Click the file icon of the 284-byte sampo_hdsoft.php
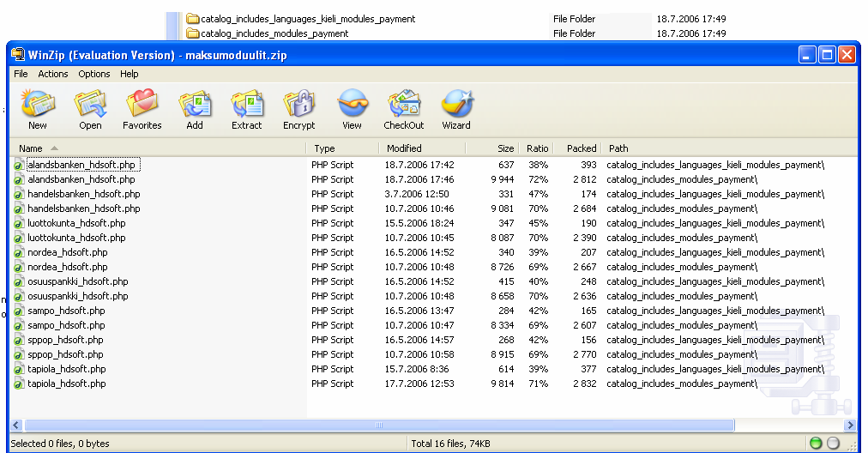Screen dimensions: 868x453 coord(19,311)
